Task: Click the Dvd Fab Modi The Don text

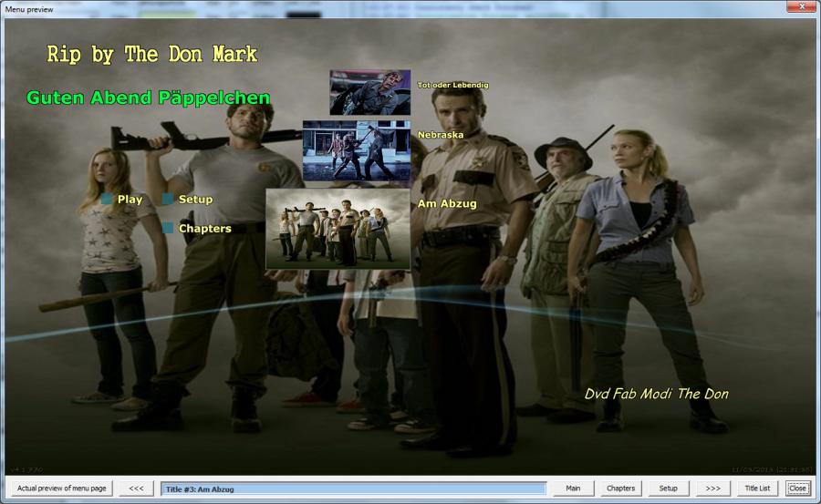Action: tap(656, 394)
